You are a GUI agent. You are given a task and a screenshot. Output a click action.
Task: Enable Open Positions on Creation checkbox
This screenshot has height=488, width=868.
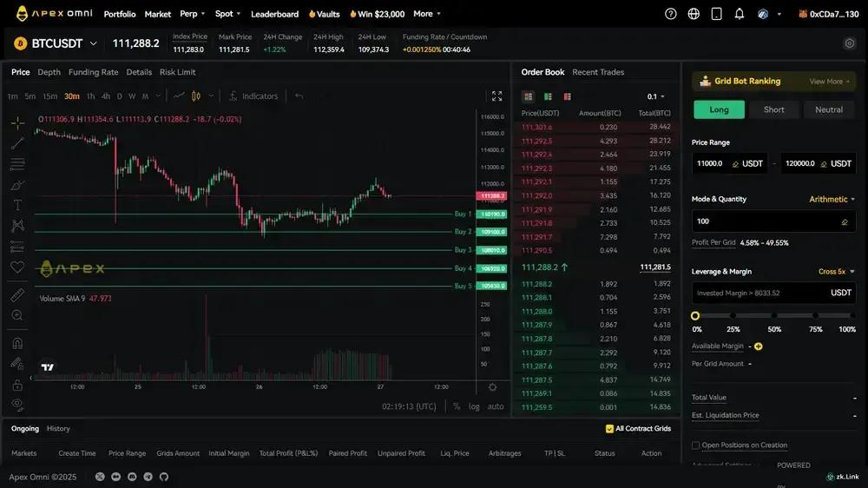coord(696,445)
